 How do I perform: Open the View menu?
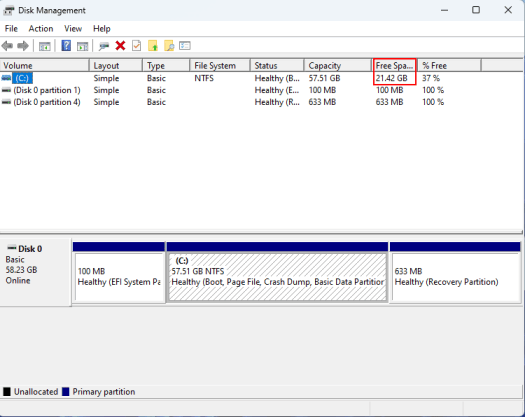73,29
